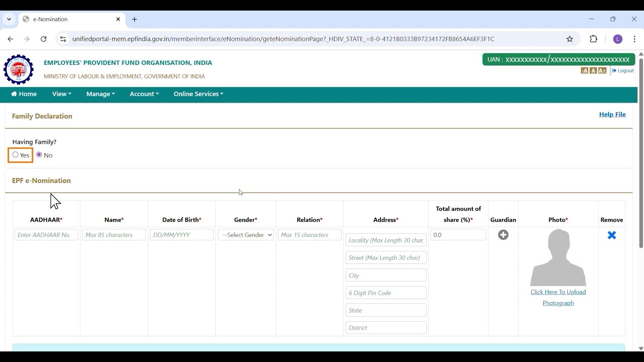Click the Family Declaration heading
Screen dimensions: 644x362
pos(42,116)
